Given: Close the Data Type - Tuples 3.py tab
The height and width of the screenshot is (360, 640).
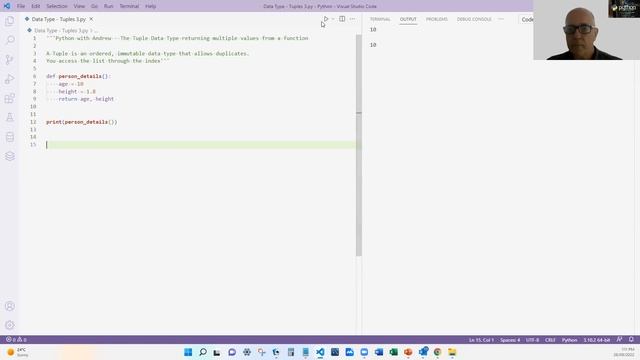Looking at the screenshot, I should [x=91, y=19].
